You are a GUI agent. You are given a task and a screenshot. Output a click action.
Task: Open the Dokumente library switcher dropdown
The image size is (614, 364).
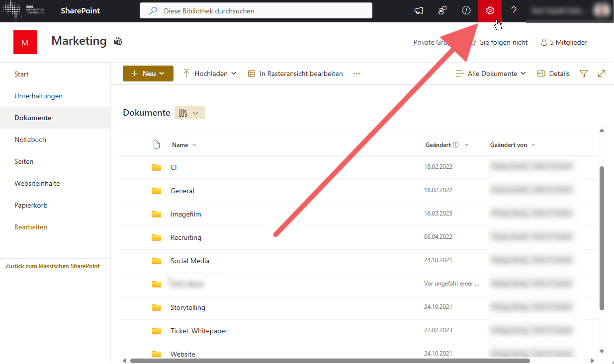click(189, 113)
